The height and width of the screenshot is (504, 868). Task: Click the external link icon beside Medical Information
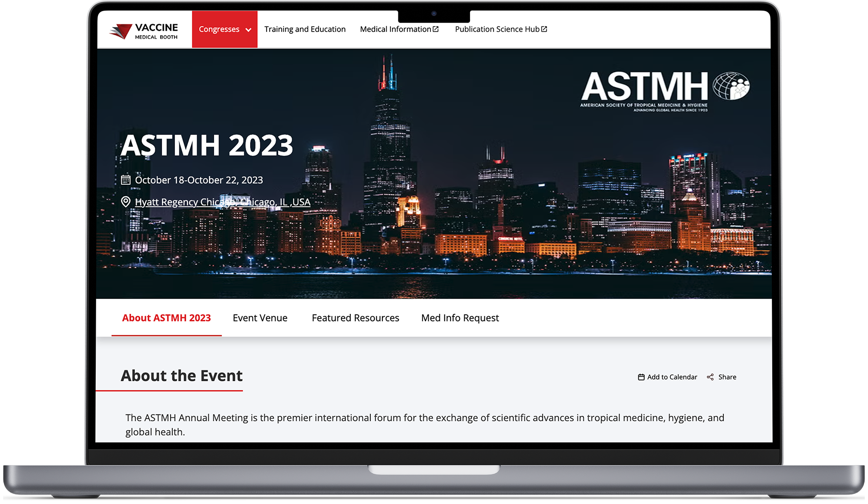coord(436,29)
